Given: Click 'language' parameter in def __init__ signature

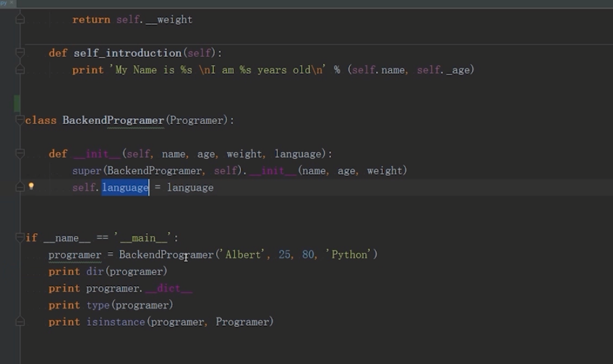Looking at the screenshot, I should (298, 154).
